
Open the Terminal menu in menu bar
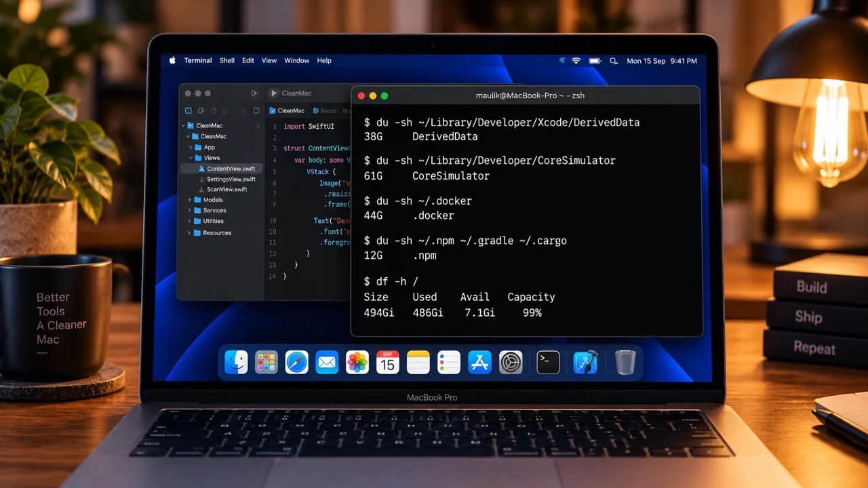[x=198, y=60]
